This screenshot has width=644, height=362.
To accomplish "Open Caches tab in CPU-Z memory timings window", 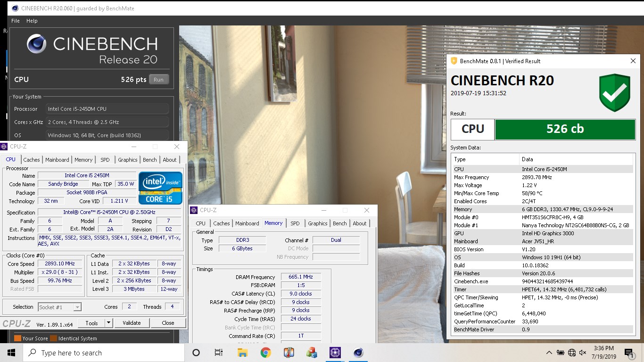I will (x=222, y=223).
